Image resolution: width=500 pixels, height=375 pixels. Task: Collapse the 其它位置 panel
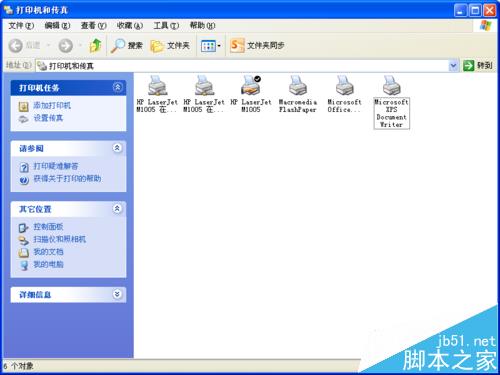pos(117,209)
